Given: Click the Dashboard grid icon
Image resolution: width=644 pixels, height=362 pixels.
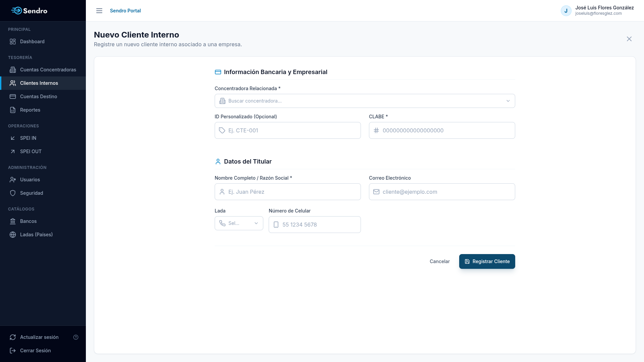Looking at the screenshot, I should click(x=13, y=42).
